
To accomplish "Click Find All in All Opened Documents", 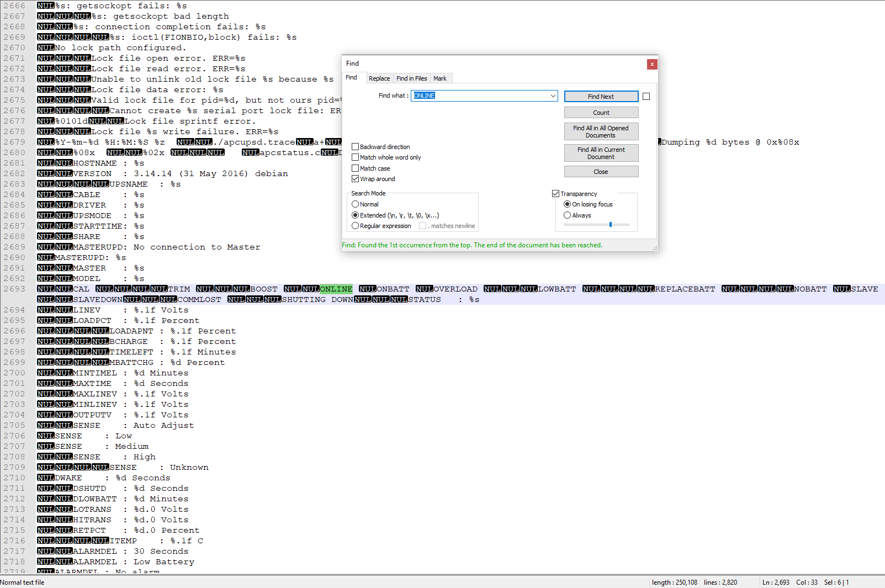I will pyautogui.click(x=601, y=131).
